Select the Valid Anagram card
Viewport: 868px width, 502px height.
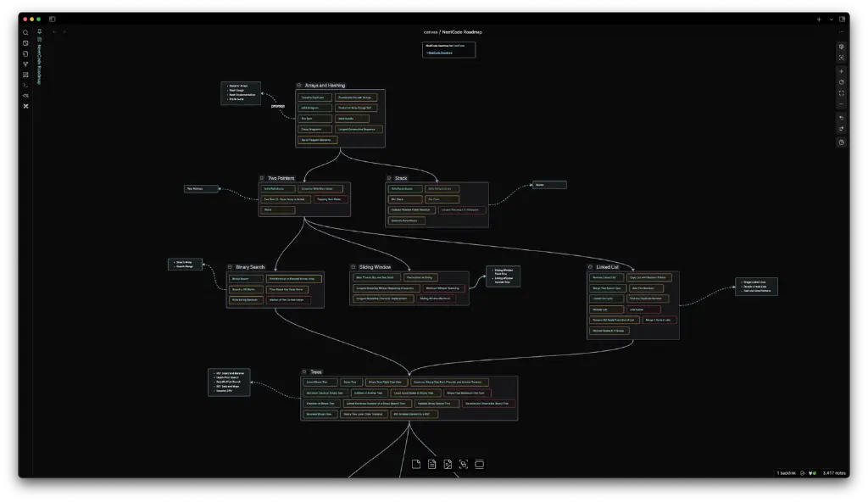[x=315, y=108]
